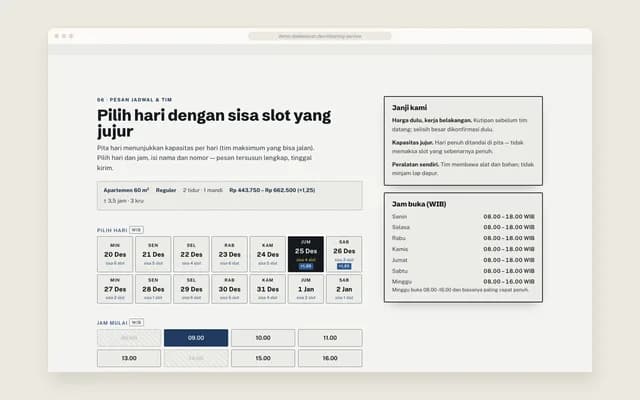The width and height of the screenshot is (640, 400).
Task: Click the WIB badge beside Jam Mulai
Action: coord(136,323)
